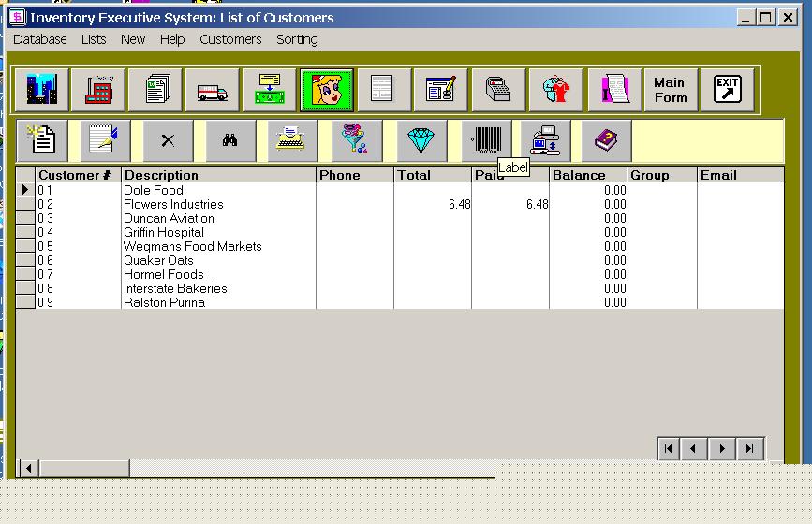Screen dimensions: 812x524
Task: Click the blue diamond icon
Action: point(421,140)
